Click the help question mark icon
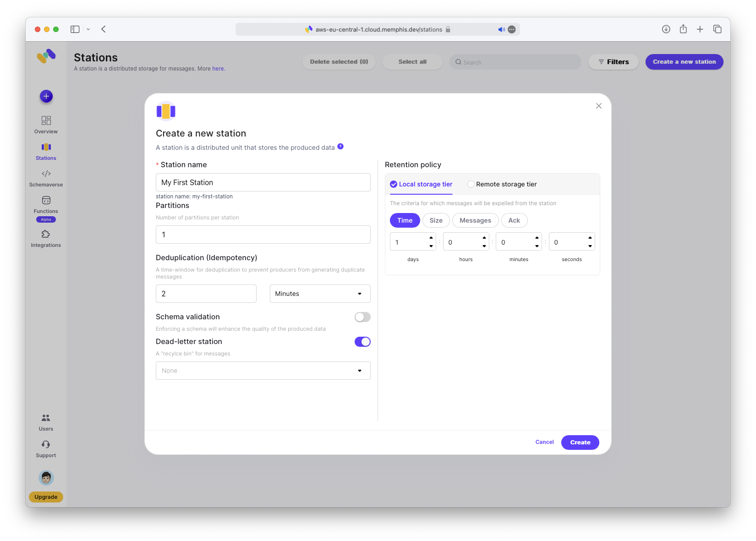 (340, 147)
